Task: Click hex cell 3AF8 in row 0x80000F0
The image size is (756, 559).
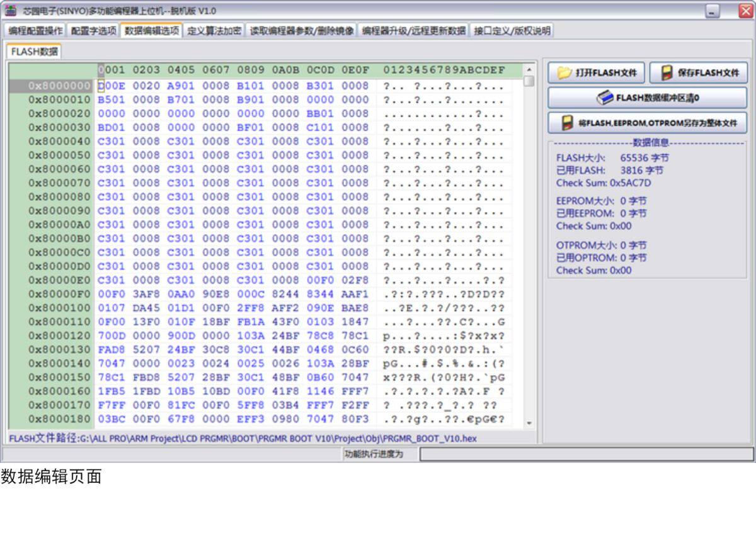Action: (146, 294)
